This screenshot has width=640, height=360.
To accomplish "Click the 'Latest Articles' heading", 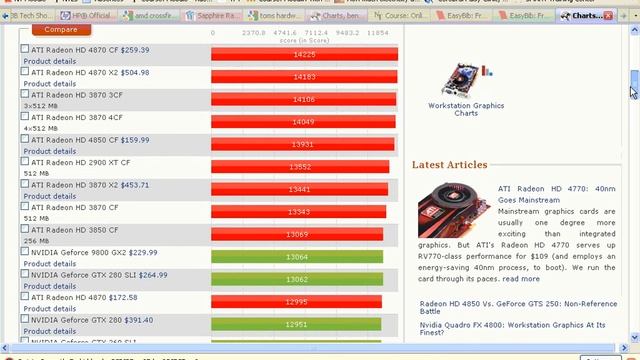I will (x=449, y=164).
